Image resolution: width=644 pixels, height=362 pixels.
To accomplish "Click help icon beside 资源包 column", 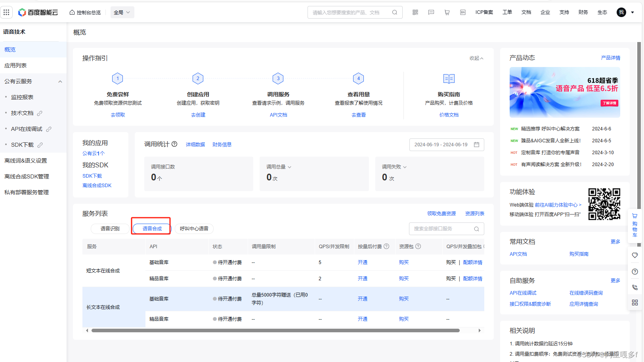I will pos(418,246).
